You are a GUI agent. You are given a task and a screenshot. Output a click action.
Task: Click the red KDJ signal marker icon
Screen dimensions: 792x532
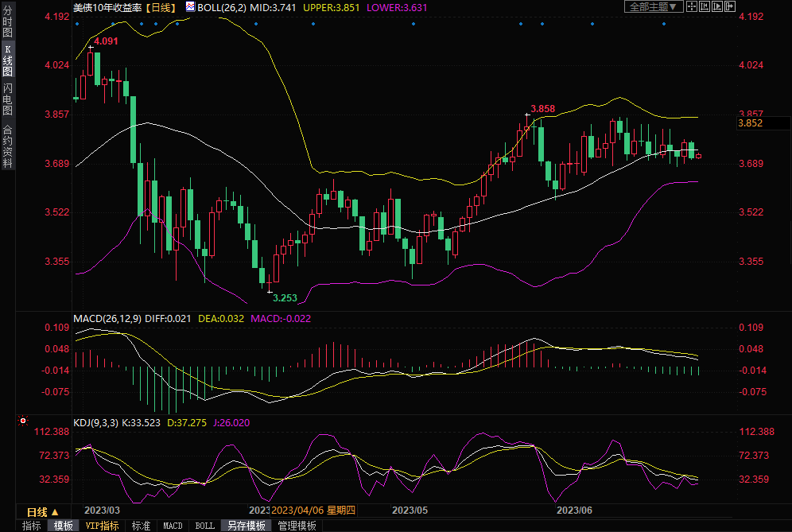[23, 421]
